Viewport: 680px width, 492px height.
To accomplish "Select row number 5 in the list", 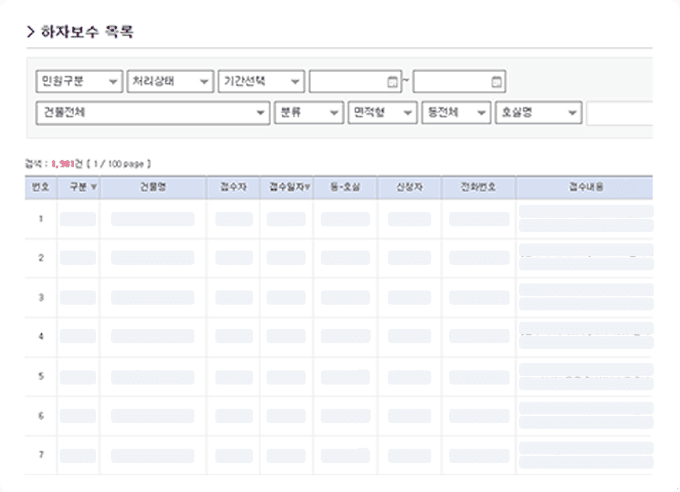I will tap(40, 376).
